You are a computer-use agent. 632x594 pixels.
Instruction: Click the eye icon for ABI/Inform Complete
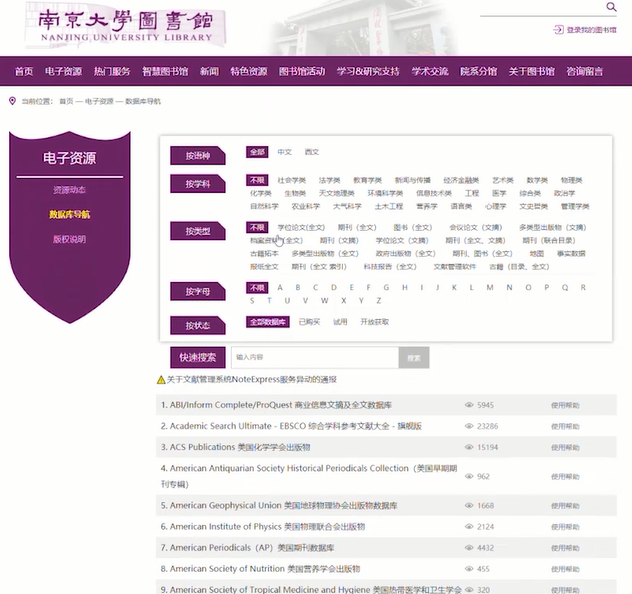tap(468, 405)
